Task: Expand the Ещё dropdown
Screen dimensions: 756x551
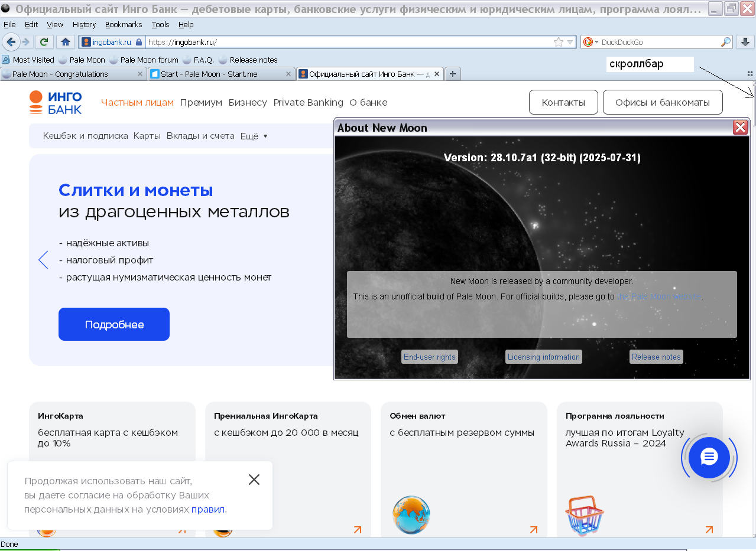Action: [x=254, y=136]
